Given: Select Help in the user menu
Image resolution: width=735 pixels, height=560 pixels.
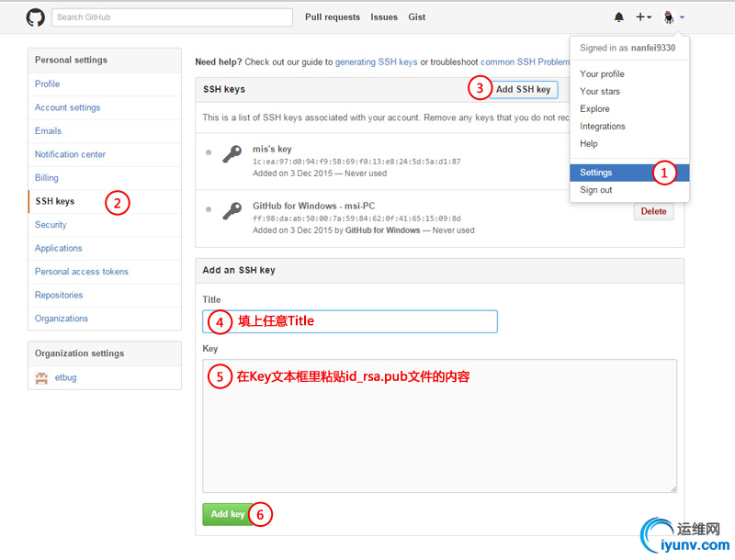Looking at the screenshot, I should pyautogui.click(x=588, y=144).
